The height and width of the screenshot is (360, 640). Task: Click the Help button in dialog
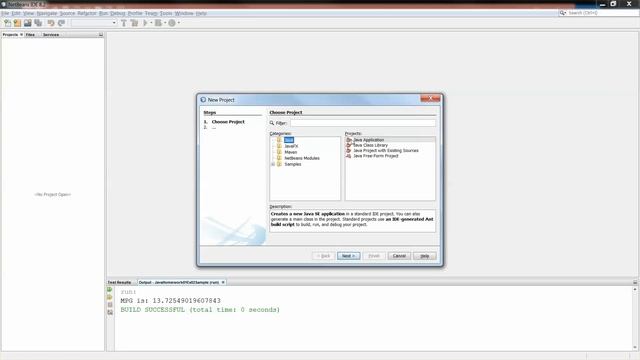(x=425, y=256)
